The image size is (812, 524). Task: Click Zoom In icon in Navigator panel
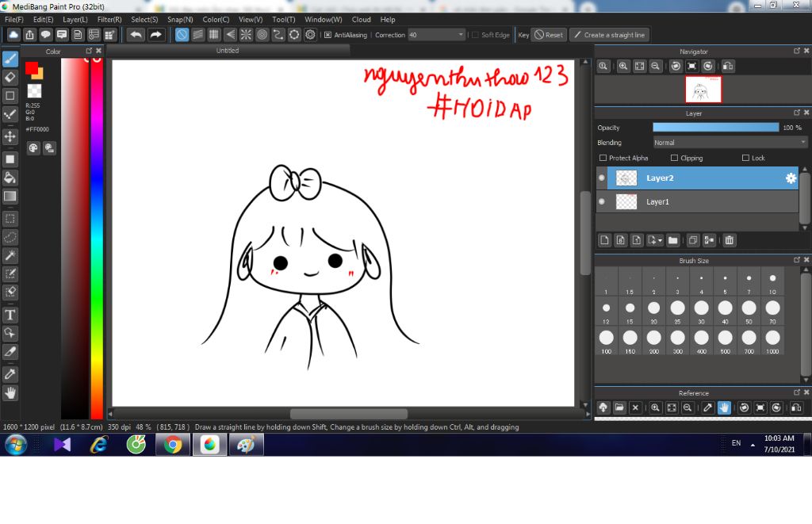[x=623, y=67]
